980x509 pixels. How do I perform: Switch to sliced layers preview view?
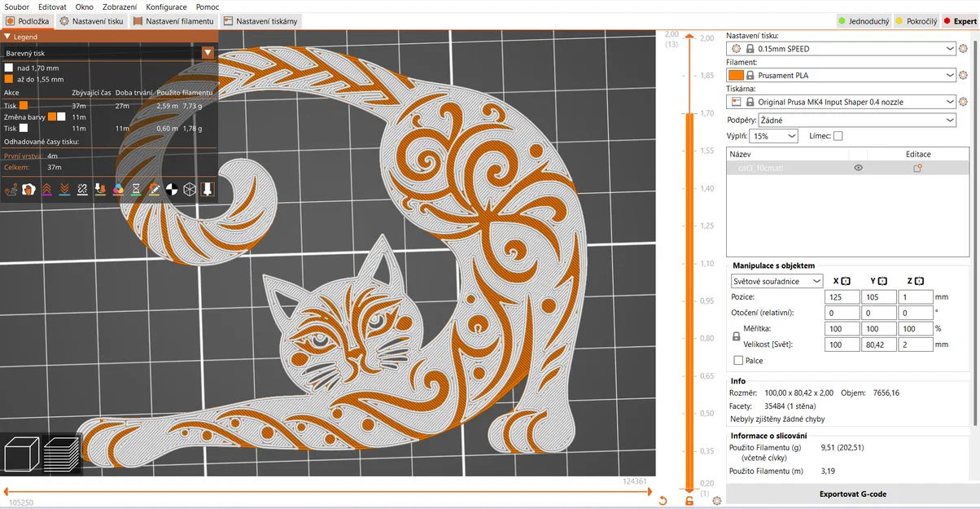[x=62, y=455]
